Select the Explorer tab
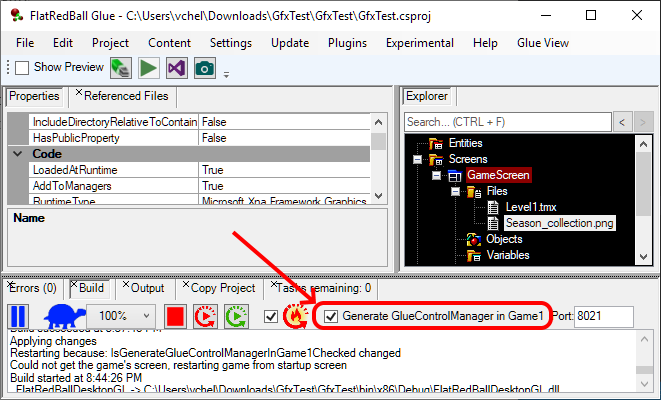Screen dimensions: 661x400 (x=427, y=96)
